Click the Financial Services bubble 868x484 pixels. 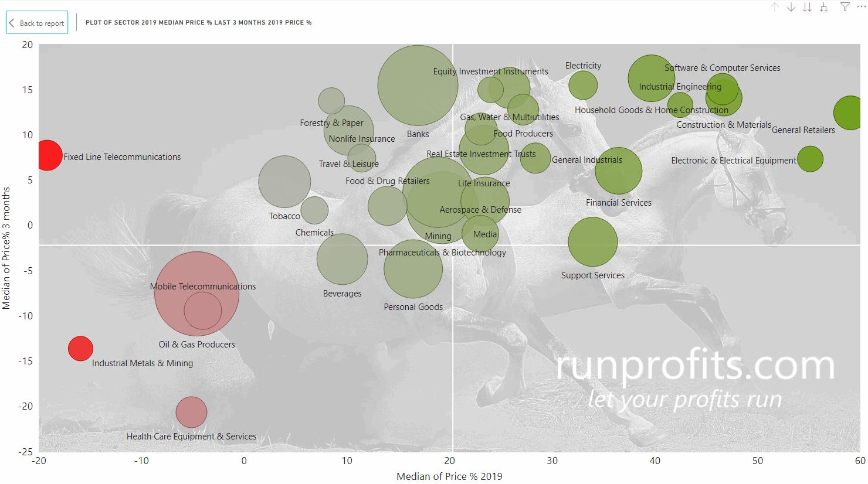point(618,171)
